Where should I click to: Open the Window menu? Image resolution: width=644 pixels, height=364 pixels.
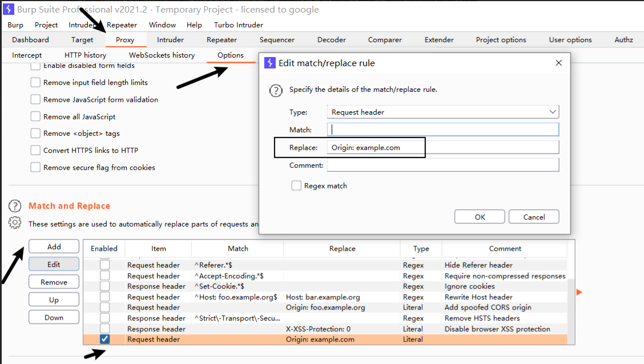[162, 25]
